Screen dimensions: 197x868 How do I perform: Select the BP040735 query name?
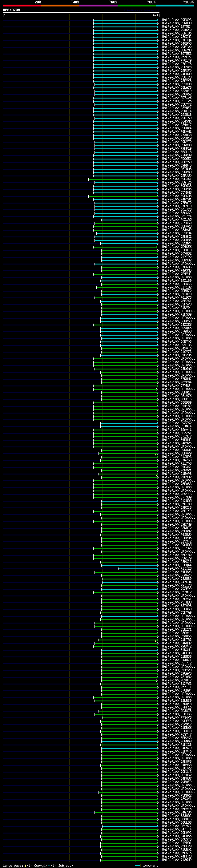(x=11, y=10)
